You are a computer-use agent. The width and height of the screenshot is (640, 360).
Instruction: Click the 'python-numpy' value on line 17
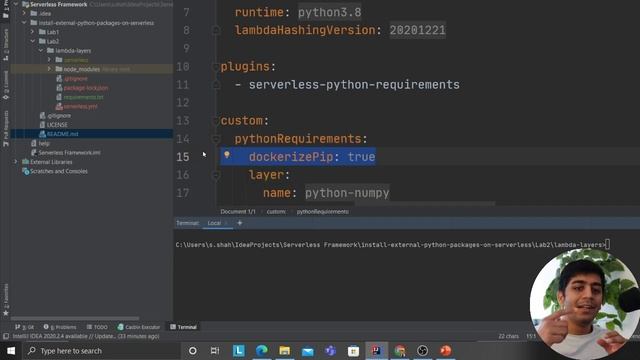347,193
